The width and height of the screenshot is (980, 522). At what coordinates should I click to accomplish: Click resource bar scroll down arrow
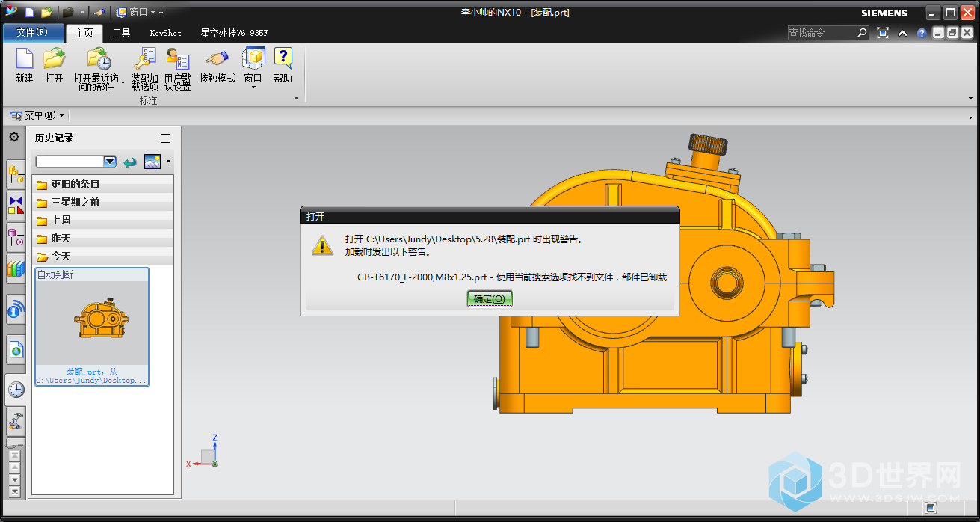coord(15,479)
